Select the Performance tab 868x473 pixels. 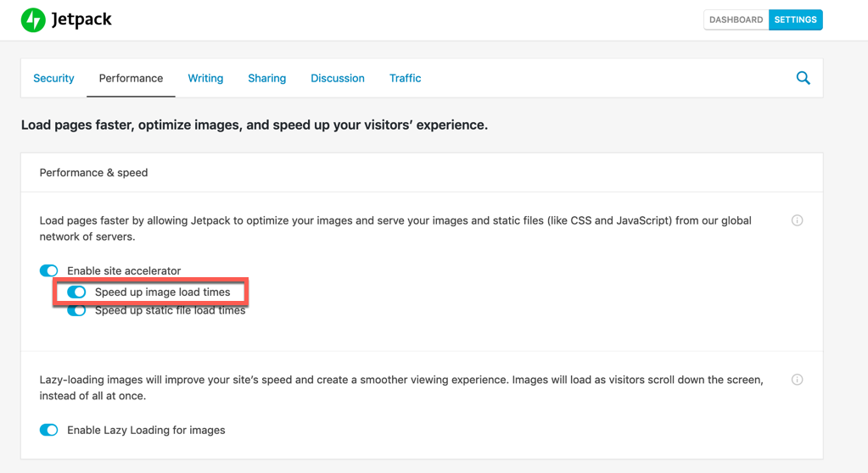[131, 78]
